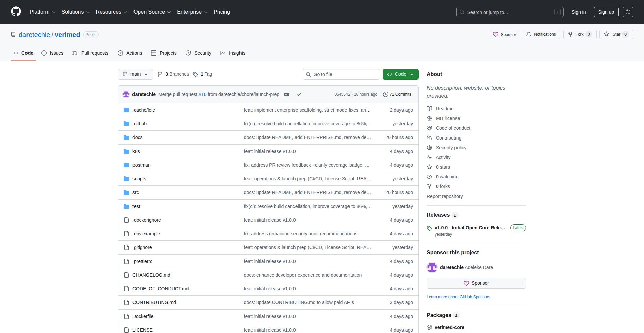Open the Notifications bell
The image size is (644, 333).
pyautogui.click(x=541, y=34)
